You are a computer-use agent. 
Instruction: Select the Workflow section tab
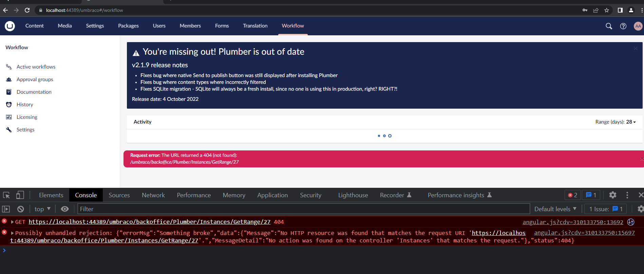click(293, 26)
